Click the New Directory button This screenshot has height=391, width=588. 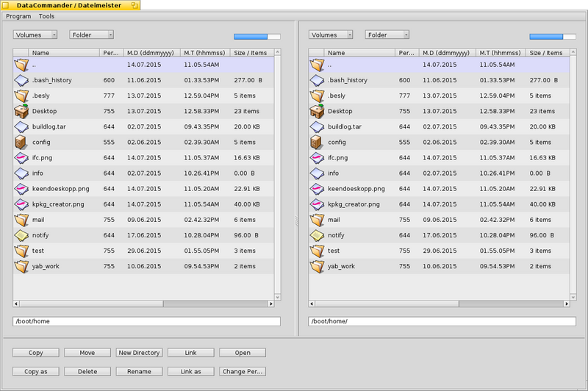[x=139, y=353]
